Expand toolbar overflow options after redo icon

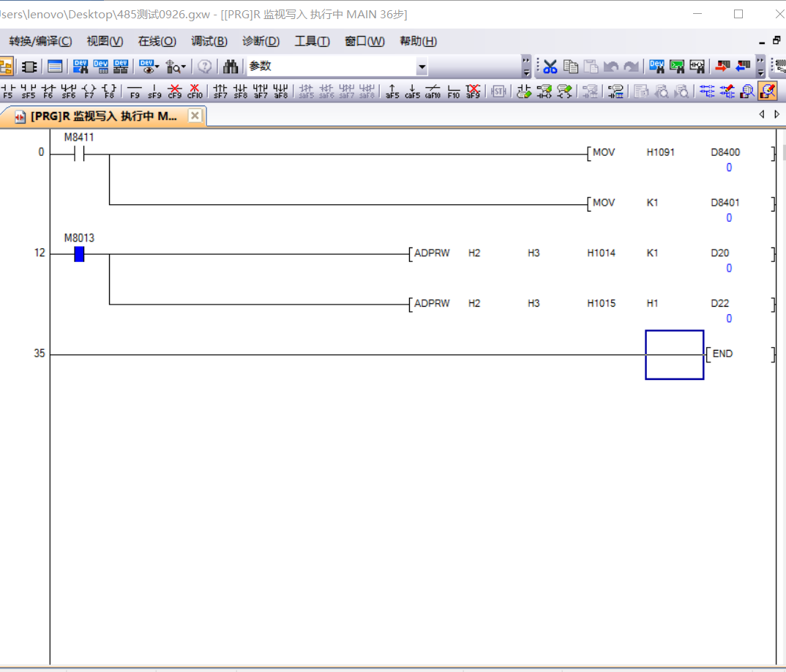[x=760, y=67]
